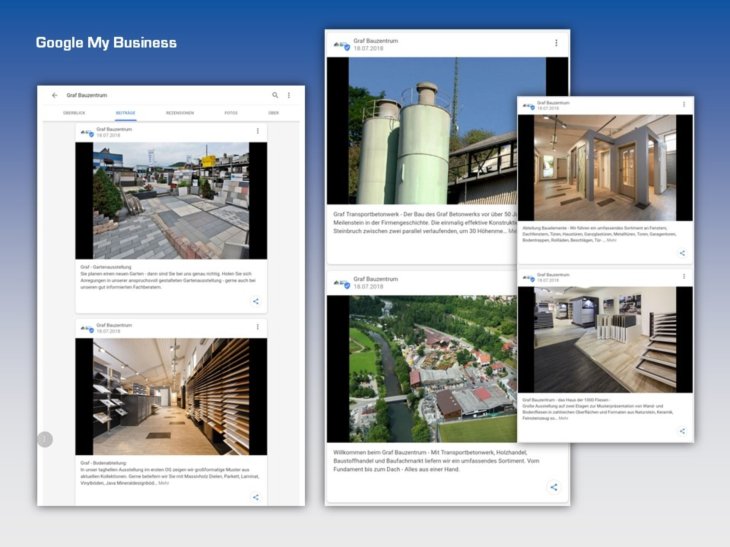Screen dimensions: 730x547
Task: Expand Bodenabteilung text via Mehr link
Action: coord(163,483)
